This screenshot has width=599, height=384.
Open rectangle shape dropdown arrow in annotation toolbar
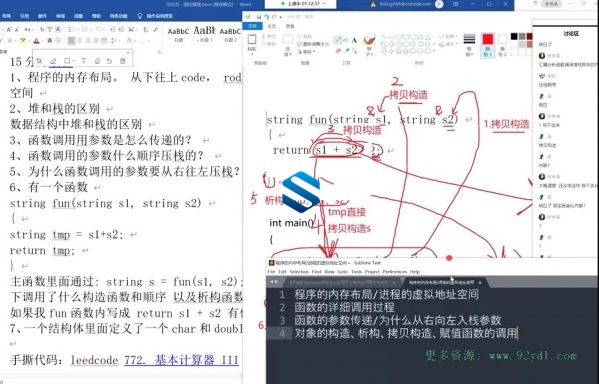73,61
